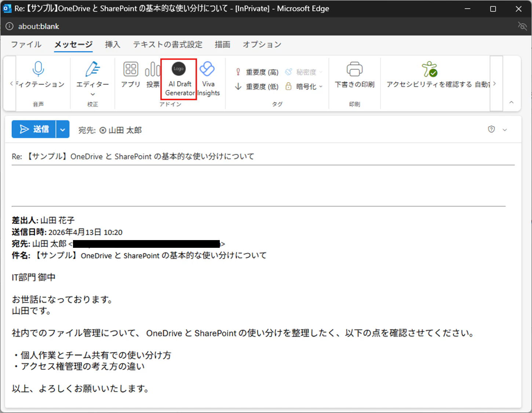Screen dimensions: 532x413
Task: Click the closing 以上、よろしくお願いいたします。
Action: click(x=81, y=388)
